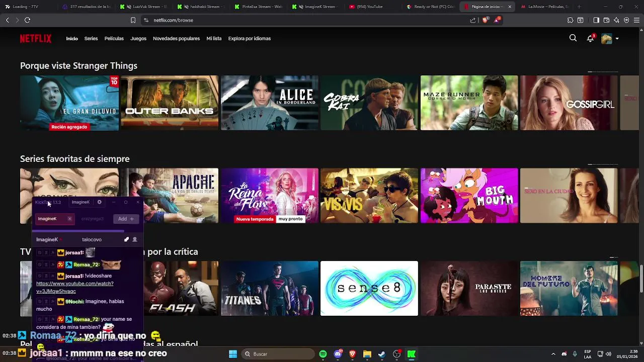
Task: Open Parasyte Los Grises card
Action: click(x=469, y=289)
